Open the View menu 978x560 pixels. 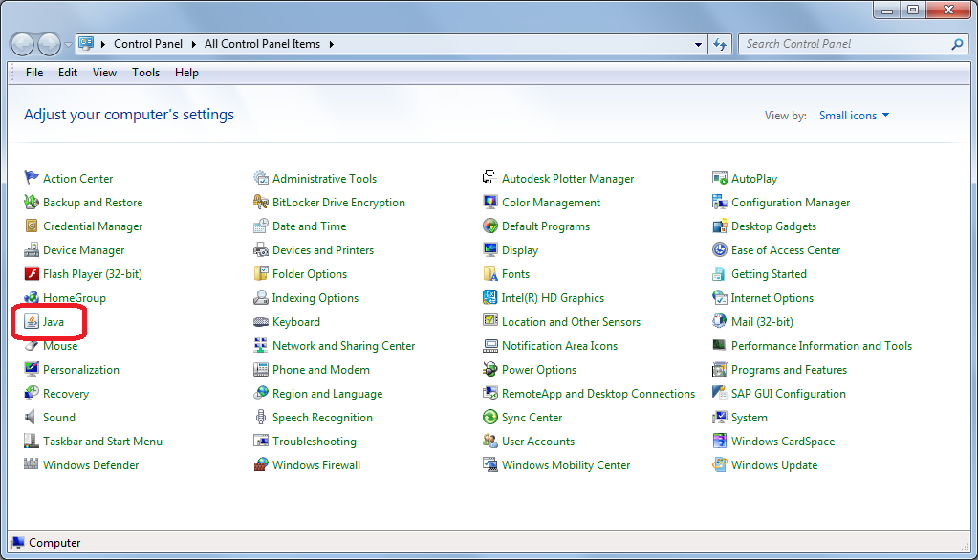[104, 73]
